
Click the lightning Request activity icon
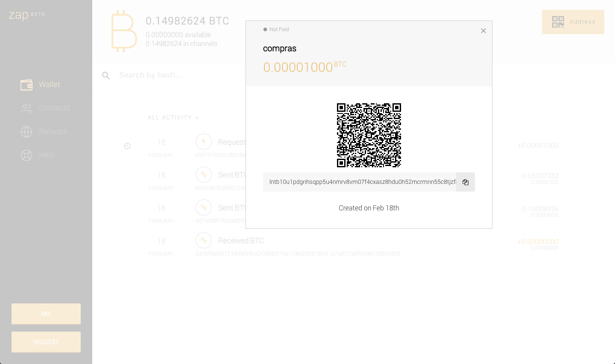coord(204,142)
